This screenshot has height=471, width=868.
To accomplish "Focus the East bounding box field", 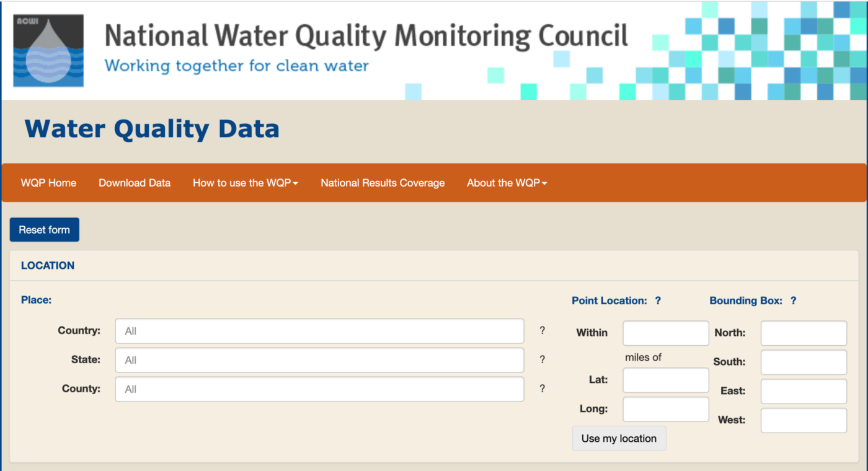I will 804,392.
